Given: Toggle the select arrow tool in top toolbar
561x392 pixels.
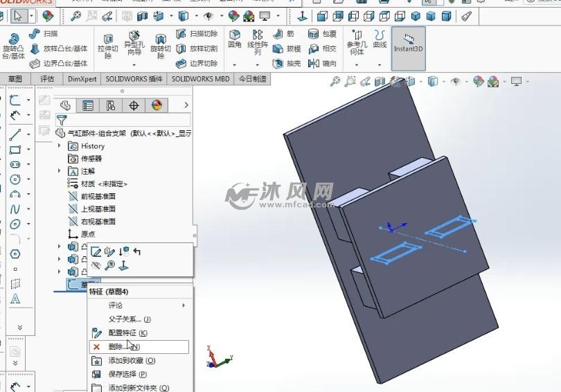Looking at the screenshot, I should click(x=18, y=16).
